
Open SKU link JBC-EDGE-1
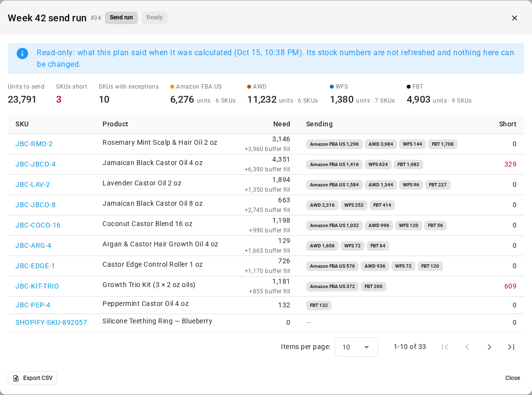[35, 266]
